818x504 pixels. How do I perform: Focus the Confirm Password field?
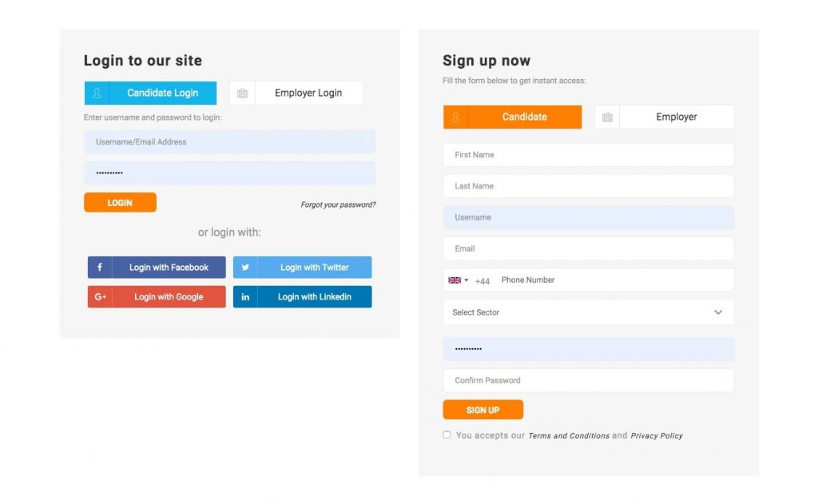coord(589,380)
